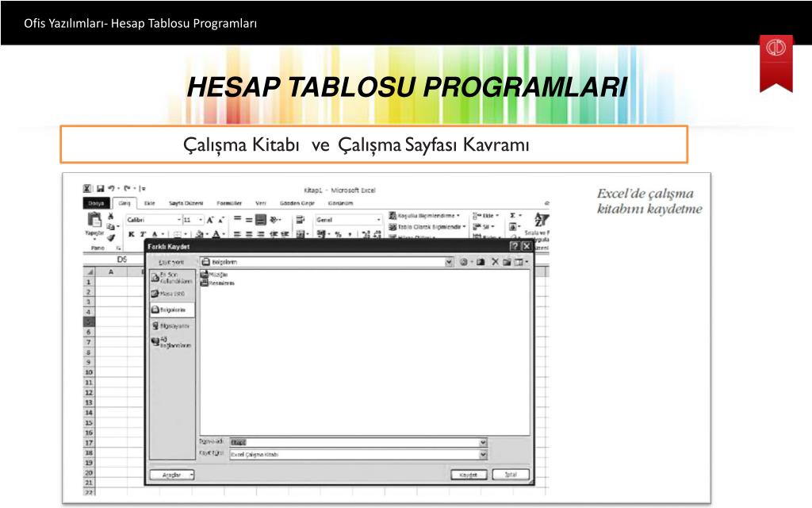Image resolution: width=812 pixels, height=508 pixels.
Task: Open Koşullu Biçimlendirme conditional formatting
Action: [x=425, y=216]
